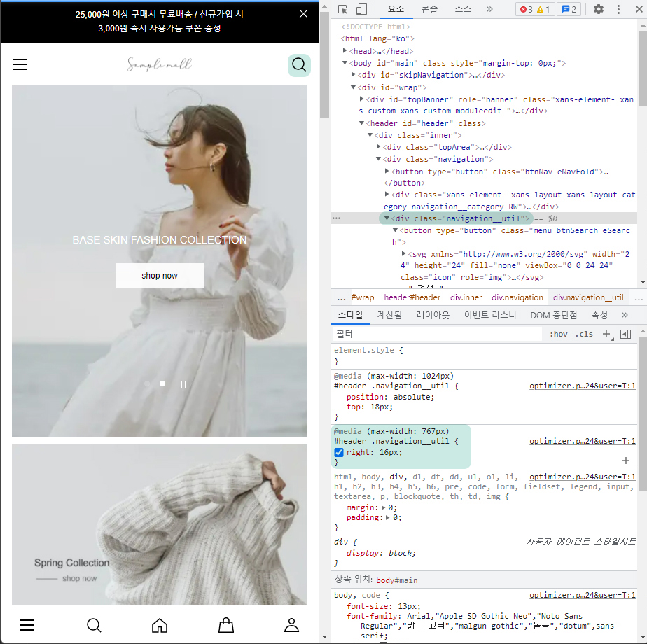Switch to the 요소 tab
This screenshot has height=644, width=647.
(x=396, y=9)
